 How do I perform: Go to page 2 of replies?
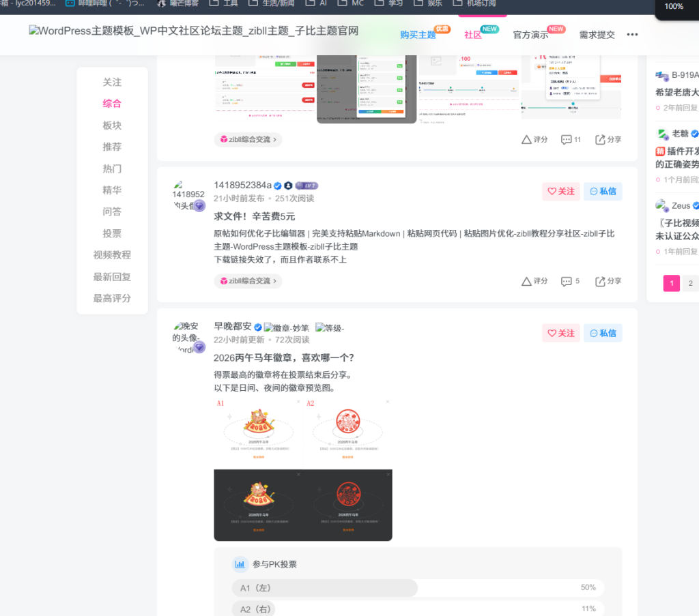(x=690, y=282)
